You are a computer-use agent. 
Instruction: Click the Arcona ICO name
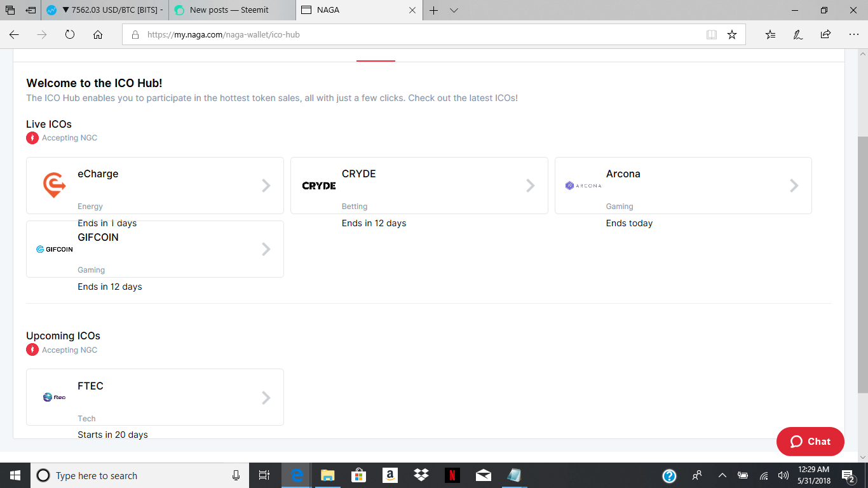click(x=623, y=173)
